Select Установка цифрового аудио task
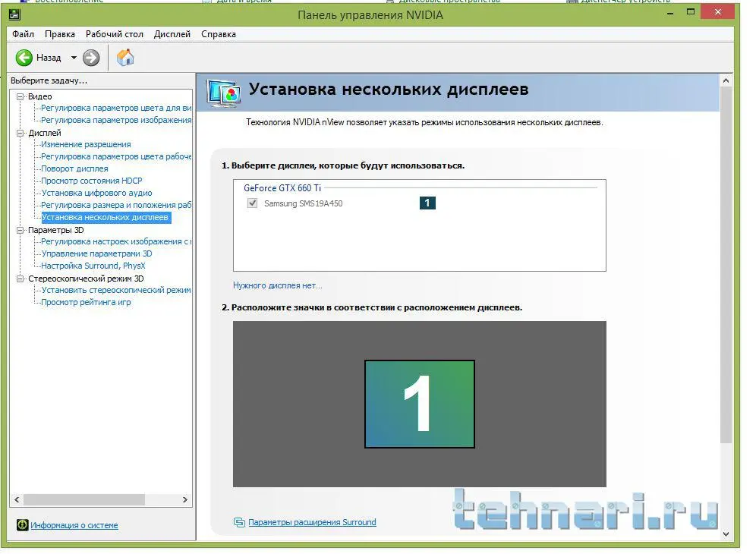Screen dimensions: 756x554 tap(96, 193)
